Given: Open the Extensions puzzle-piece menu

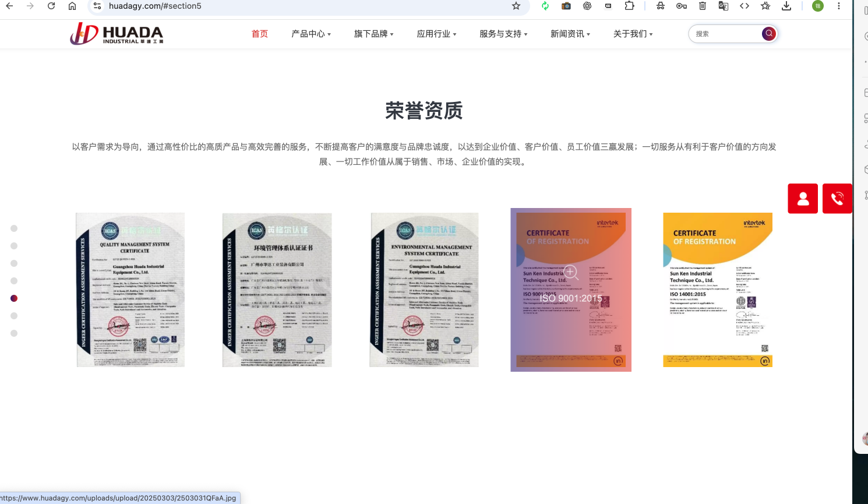Looking at the screenshot, I should [629, 6].
